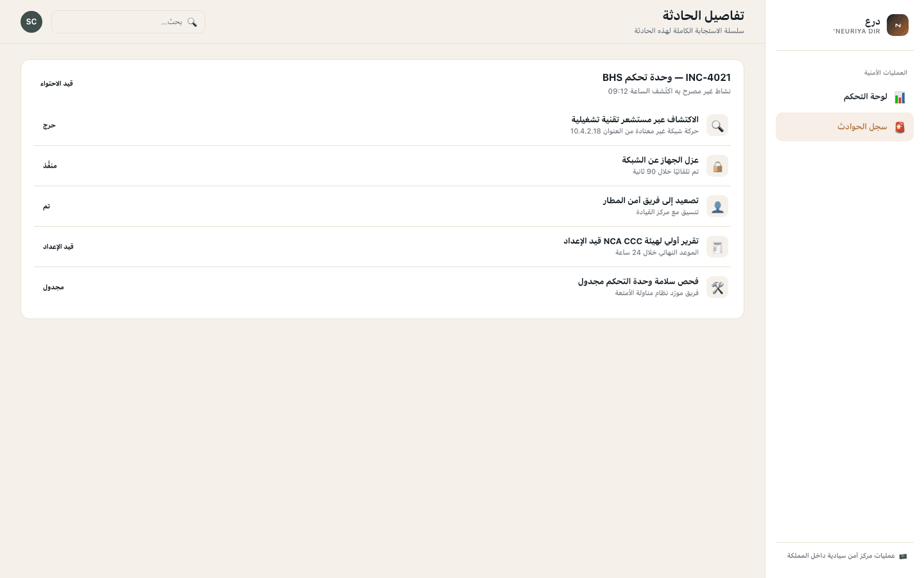Click the NEURIYA DIR text under the logo
The width and height of the screenshot is (924, 578).
[x=857, y=31]
